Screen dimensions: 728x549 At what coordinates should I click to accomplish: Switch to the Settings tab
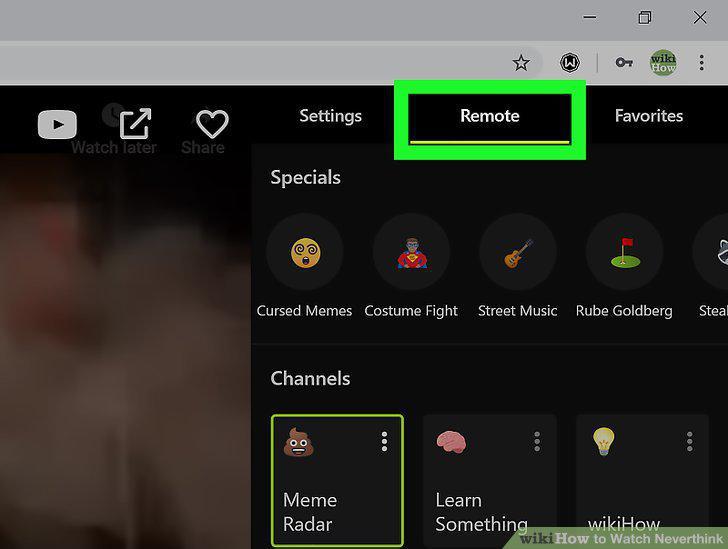(331, 116)
